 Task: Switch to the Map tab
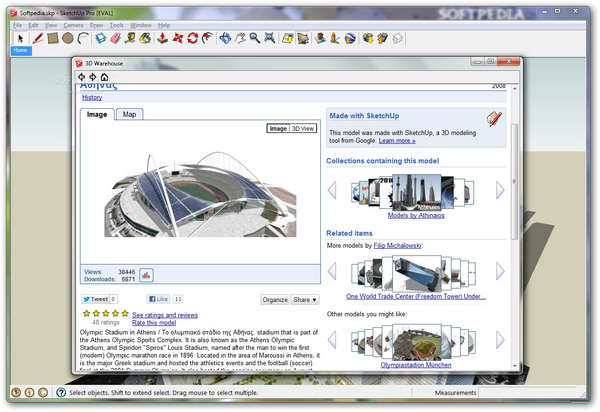[x=129, y=114]
